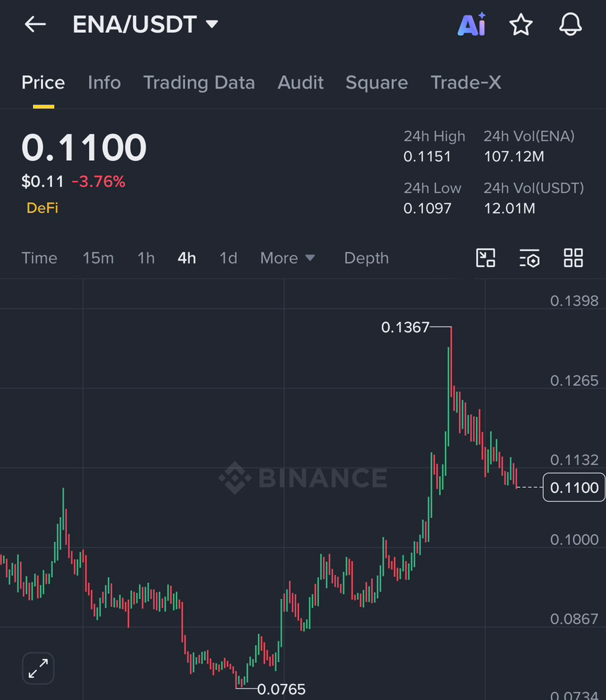Open the AI assistant icon
The height and width of the screenshot is (700, 606).
click(x=471, y=24)
